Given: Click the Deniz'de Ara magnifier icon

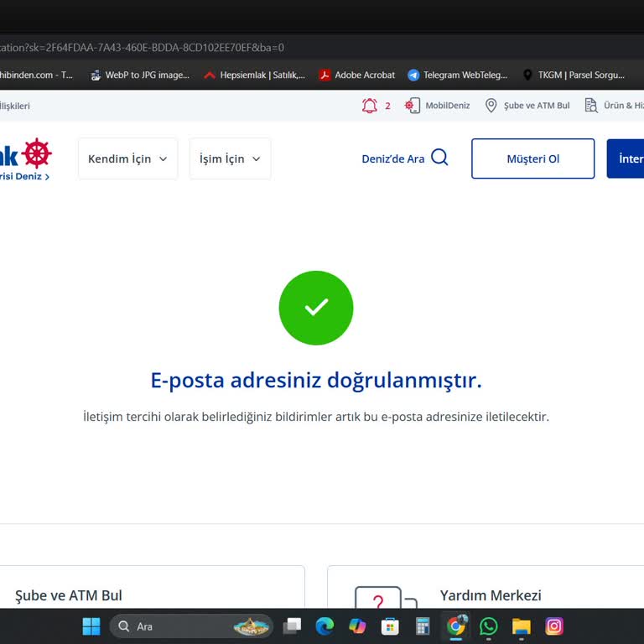Looking at the screenshot, I should pyautogui.click(x=439, y=157).
